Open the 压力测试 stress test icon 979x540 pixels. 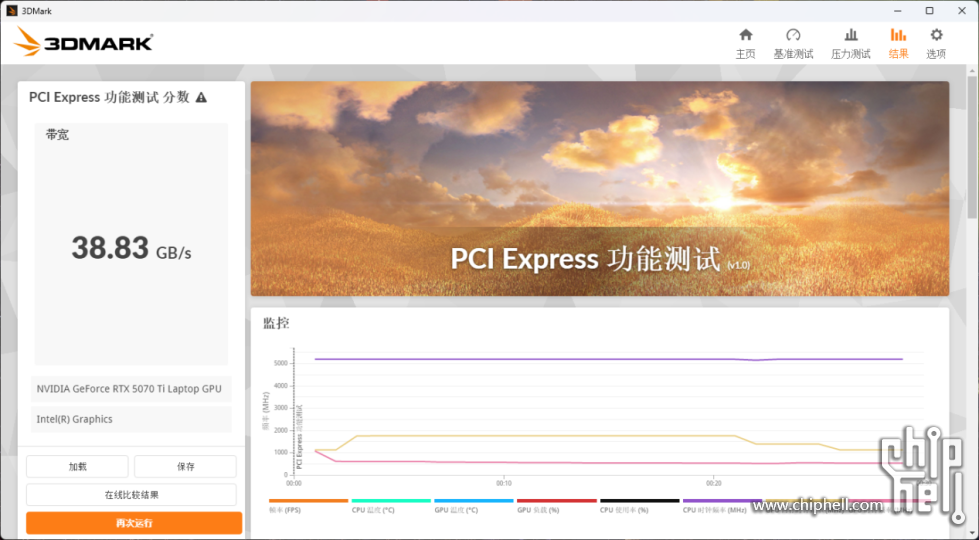pos(850,35)
